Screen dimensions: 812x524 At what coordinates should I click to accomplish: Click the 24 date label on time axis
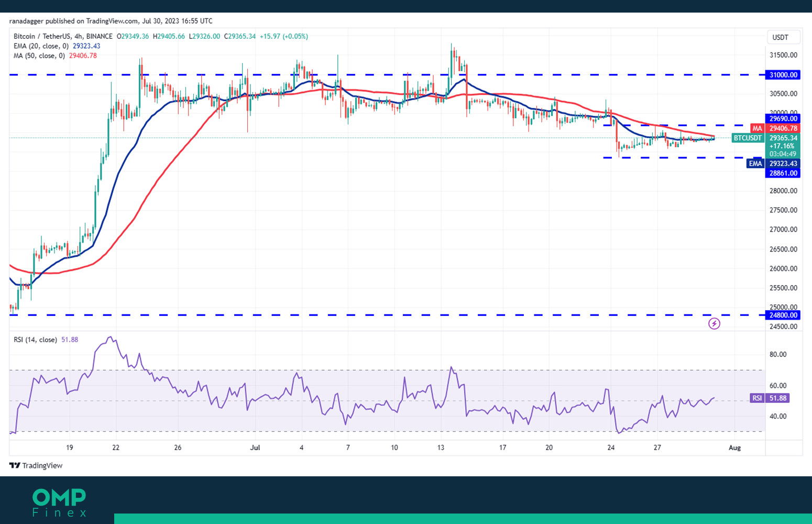tap(611, 447)
